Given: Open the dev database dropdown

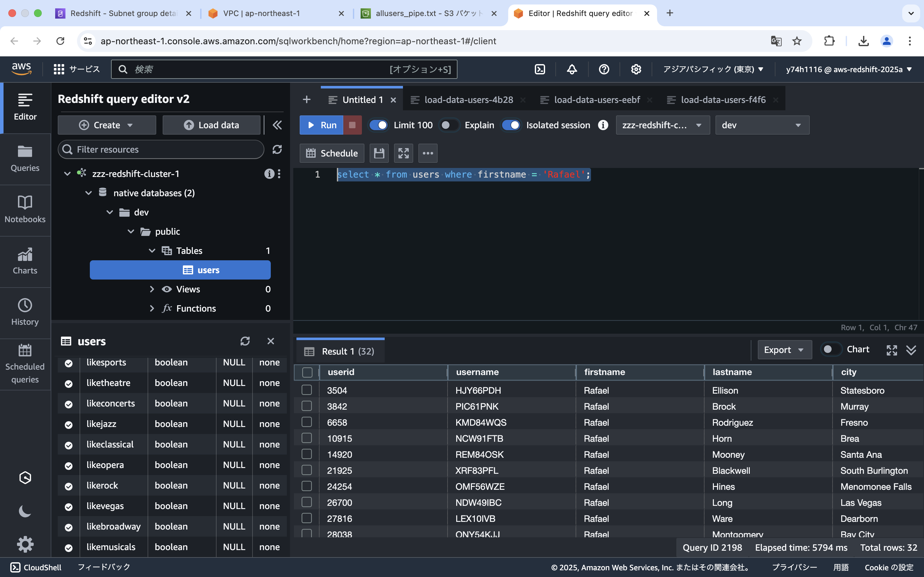Looking at the screenshot, I should pyautogui.click(x=762, y=125).
